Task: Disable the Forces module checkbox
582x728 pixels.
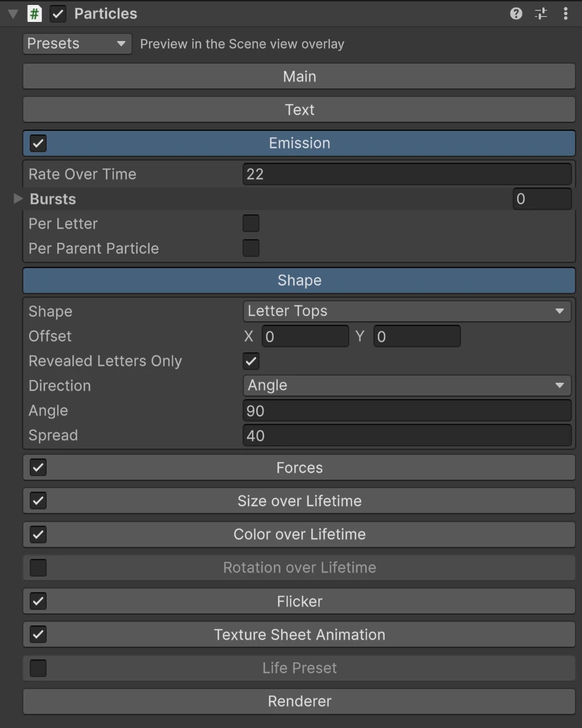Action: pos(38,468)
